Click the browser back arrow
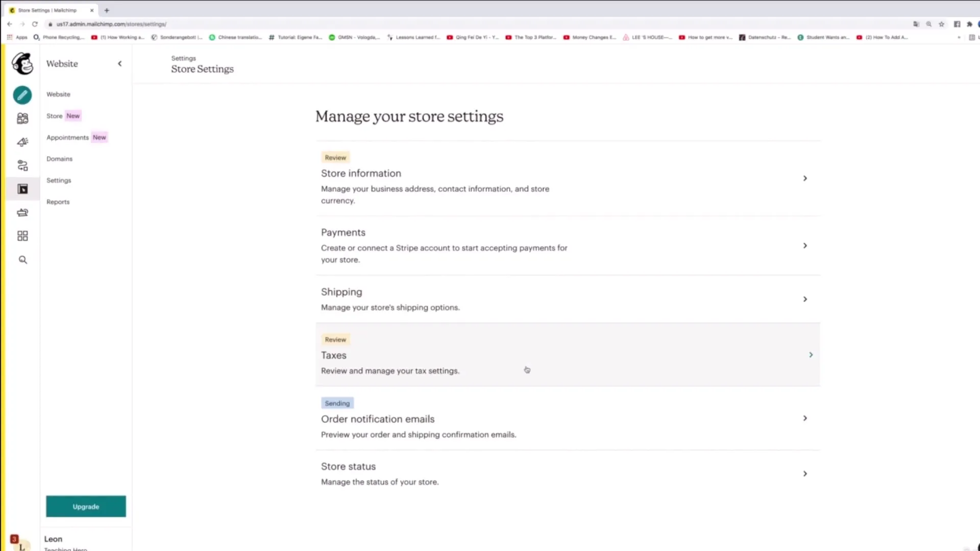The image size is (980, 551). (10, 24)
